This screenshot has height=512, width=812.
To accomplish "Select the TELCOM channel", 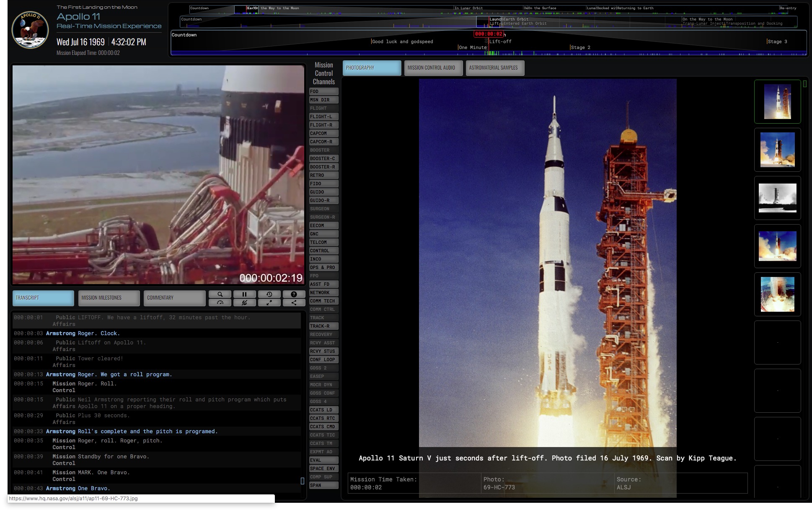I will (323, 242).
